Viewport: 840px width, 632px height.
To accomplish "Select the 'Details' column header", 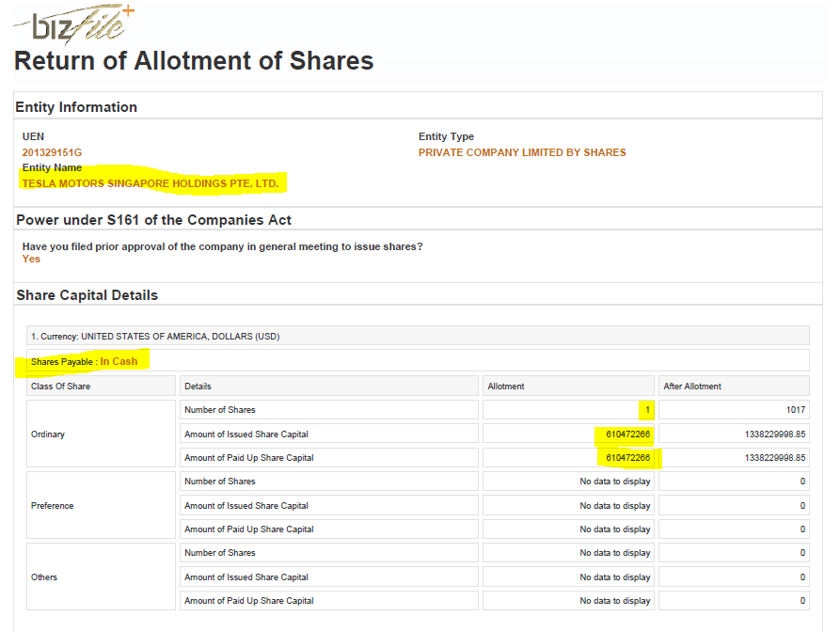I will tap(329, 387).
